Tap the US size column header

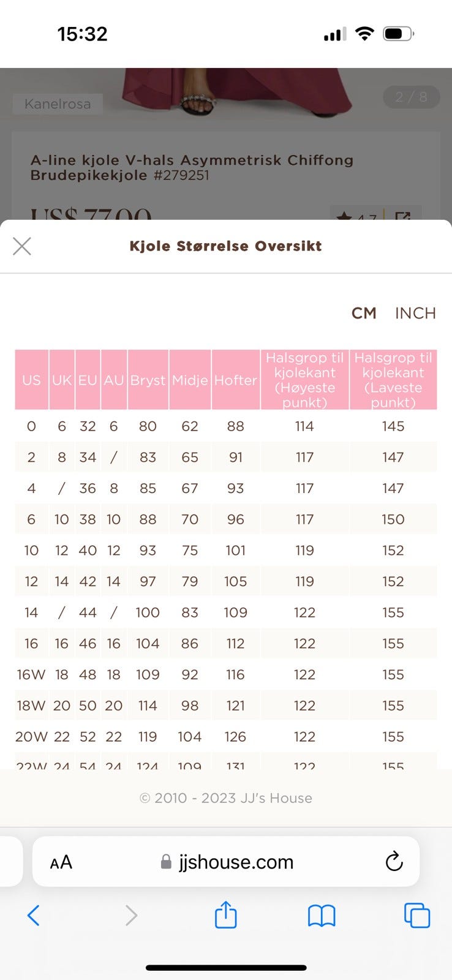tap(31, 380)
